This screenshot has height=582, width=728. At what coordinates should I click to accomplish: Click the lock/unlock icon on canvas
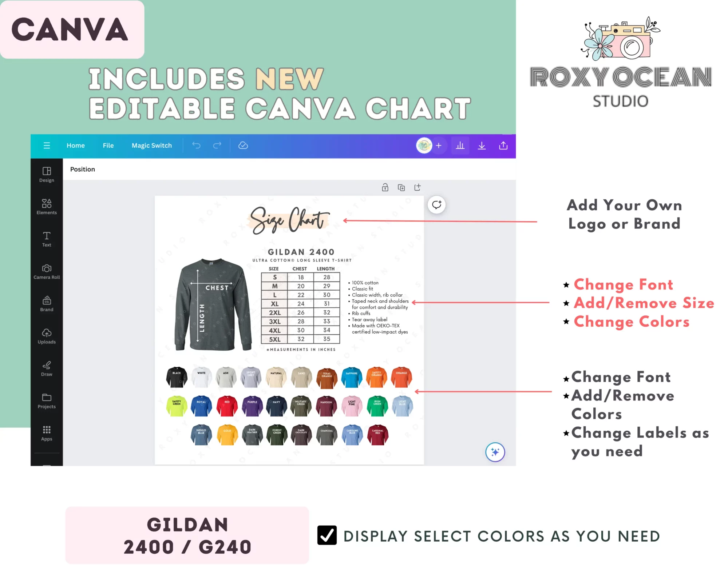pyautogui.click(x=384, y=187)
